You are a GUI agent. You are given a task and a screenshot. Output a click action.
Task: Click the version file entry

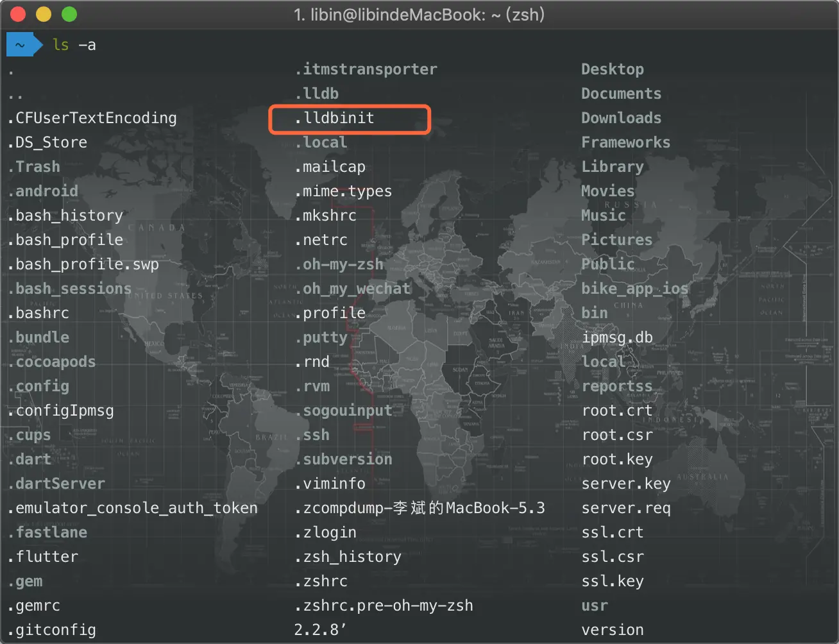click(x=613, y=630)
